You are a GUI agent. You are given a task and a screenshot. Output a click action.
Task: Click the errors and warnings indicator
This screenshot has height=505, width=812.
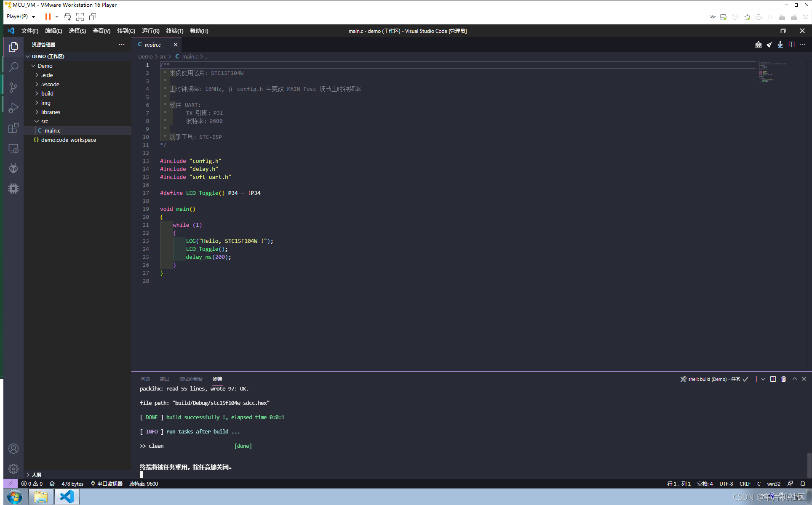click(x=32, y=484)
